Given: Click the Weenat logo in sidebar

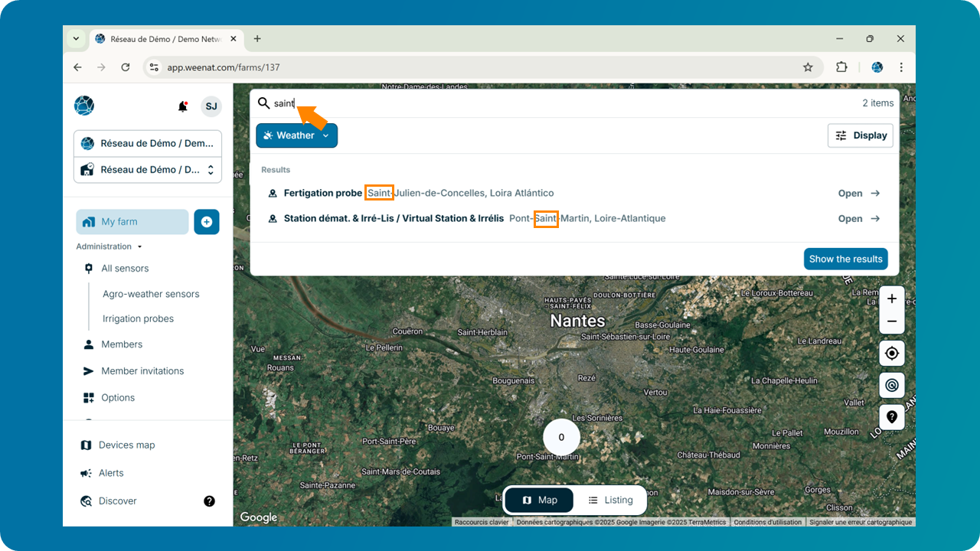Looking at the screenshot, I should (x=84, y=106).
